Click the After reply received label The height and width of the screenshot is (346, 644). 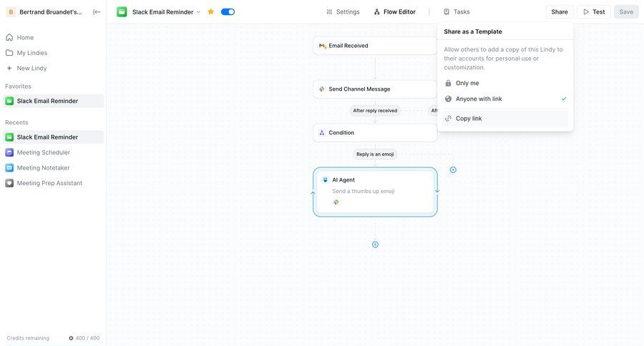pyautogui.click(x=375, y=110)
